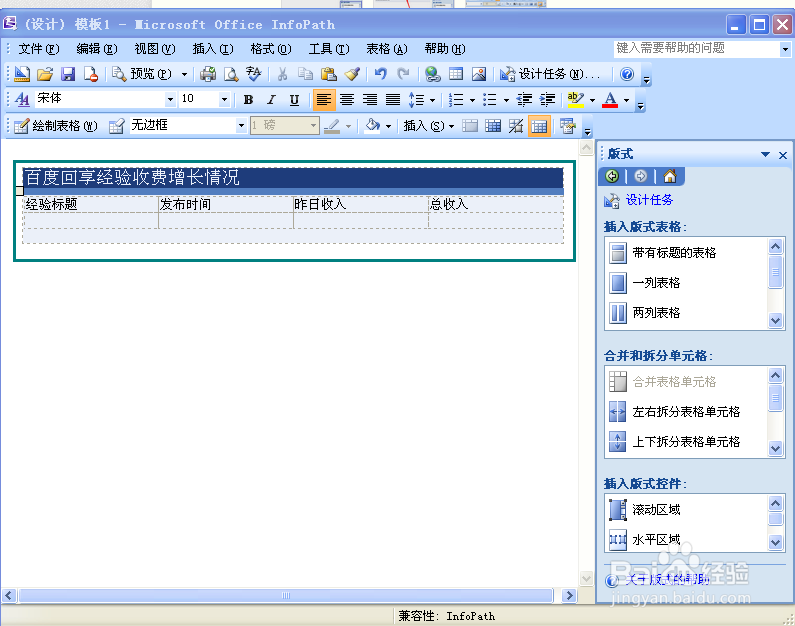The width and height of the screenshot is (795, 626).
Task: Click the 设计任务 link in the task pane
Action: coord(649,200)
